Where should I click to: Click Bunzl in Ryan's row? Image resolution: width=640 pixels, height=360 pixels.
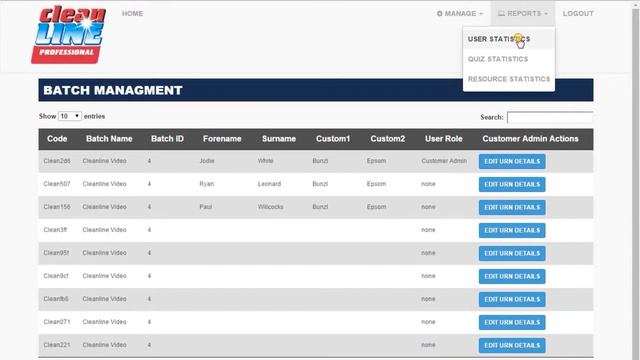[320, 184]
